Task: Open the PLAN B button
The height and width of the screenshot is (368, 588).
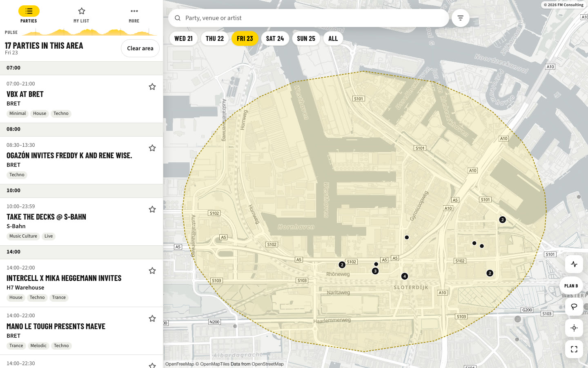Action: tap(571, 286)
